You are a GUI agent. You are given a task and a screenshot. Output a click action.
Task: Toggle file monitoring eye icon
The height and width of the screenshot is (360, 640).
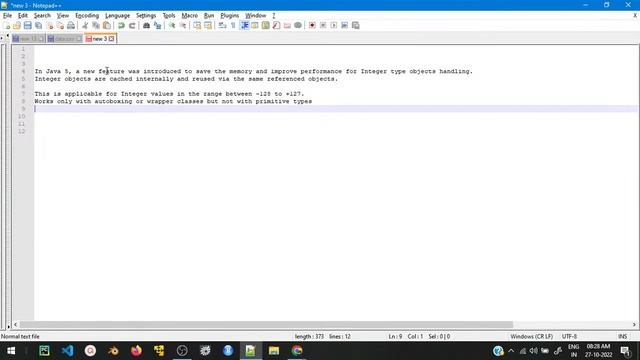coord(298,25)
